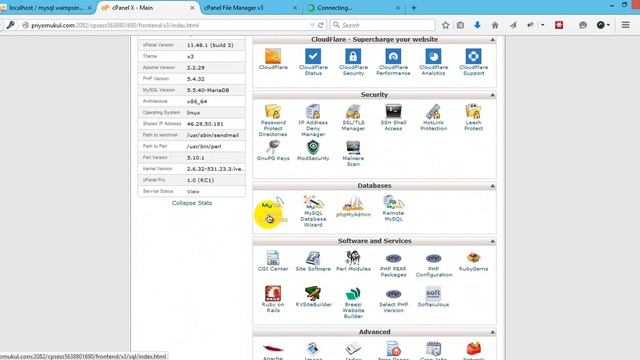Viewport: 640px width, 360px height.
Task: Open SSL/TLS Manager
Action: pyautogui.click(x=353, y=118)
